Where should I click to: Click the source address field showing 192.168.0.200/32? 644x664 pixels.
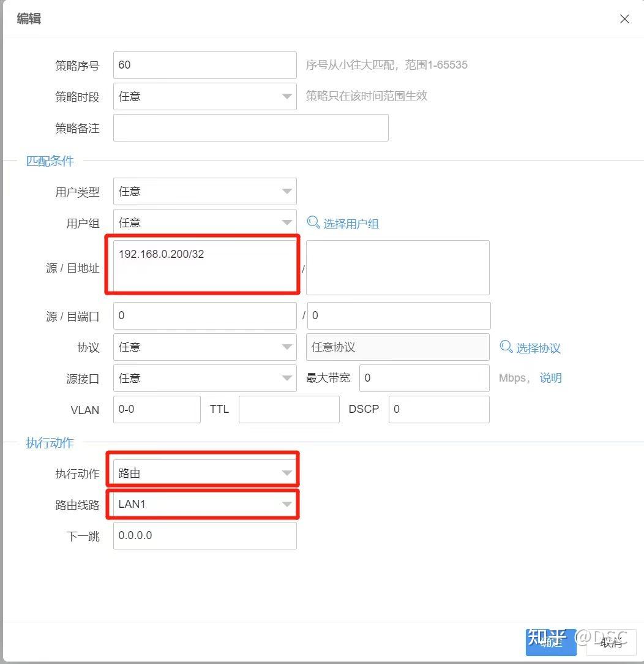click(203, 265)
